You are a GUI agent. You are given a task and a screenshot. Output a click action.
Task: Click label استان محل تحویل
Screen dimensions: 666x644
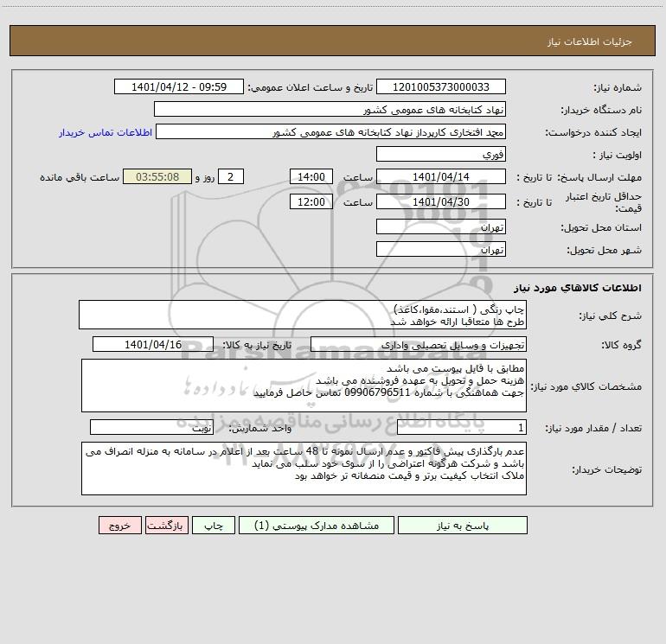[x=601, y=227]
